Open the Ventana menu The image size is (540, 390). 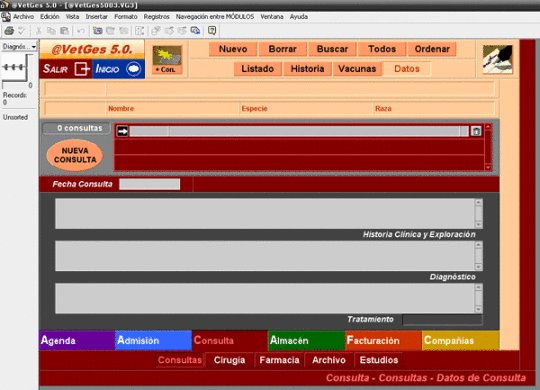click(272, 17)
